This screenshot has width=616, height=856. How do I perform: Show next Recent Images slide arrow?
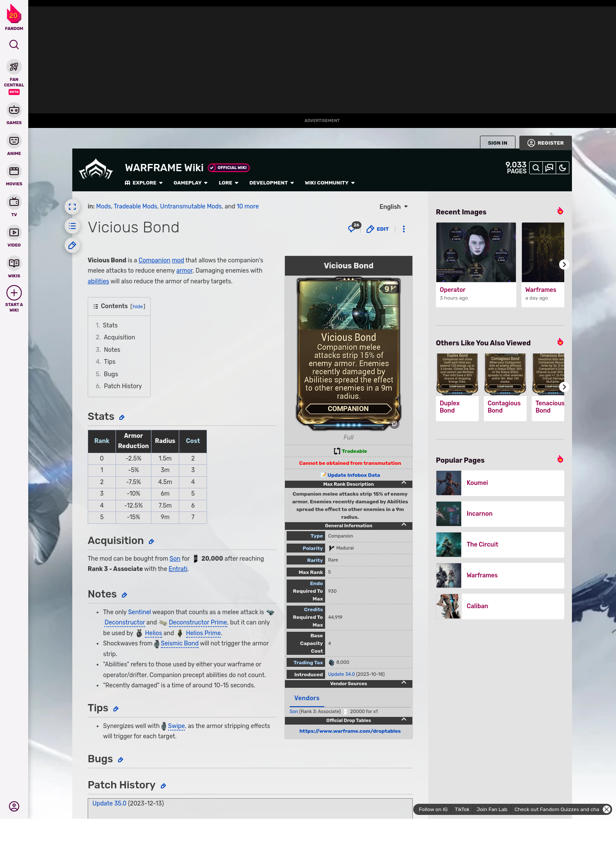coord(564,265)
